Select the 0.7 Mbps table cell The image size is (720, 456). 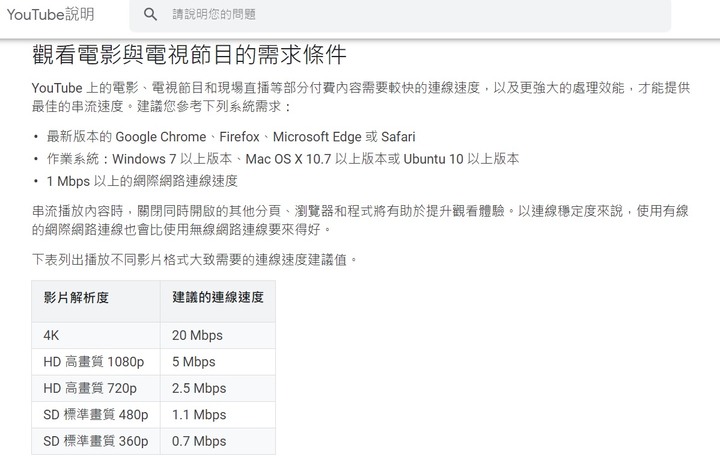point(218,441)
